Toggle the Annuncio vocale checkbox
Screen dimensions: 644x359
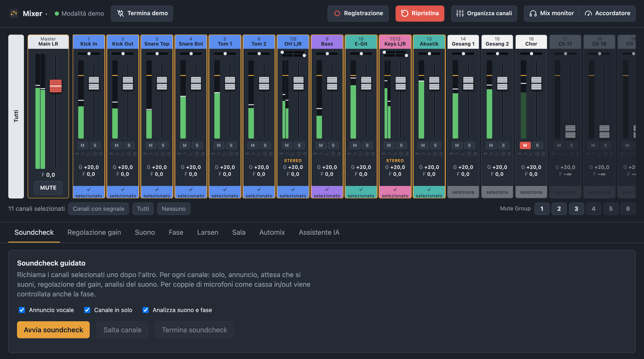pos(22,310)
